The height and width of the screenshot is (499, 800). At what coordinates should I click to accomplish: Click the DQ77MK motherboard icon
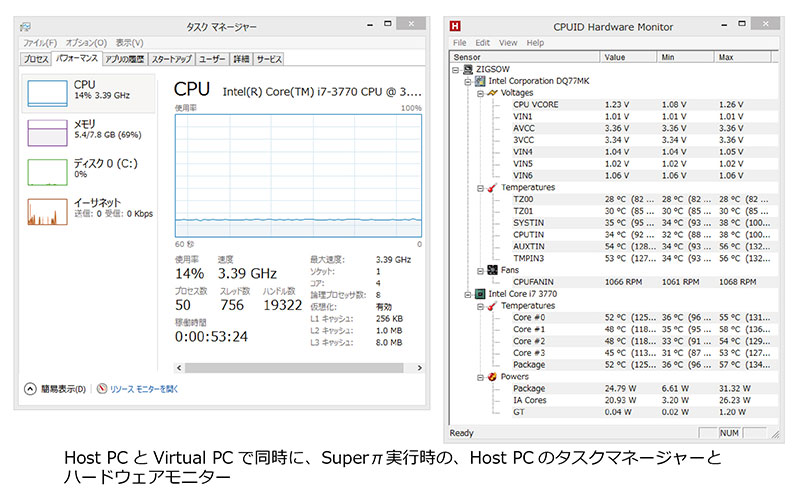[480, 81]
